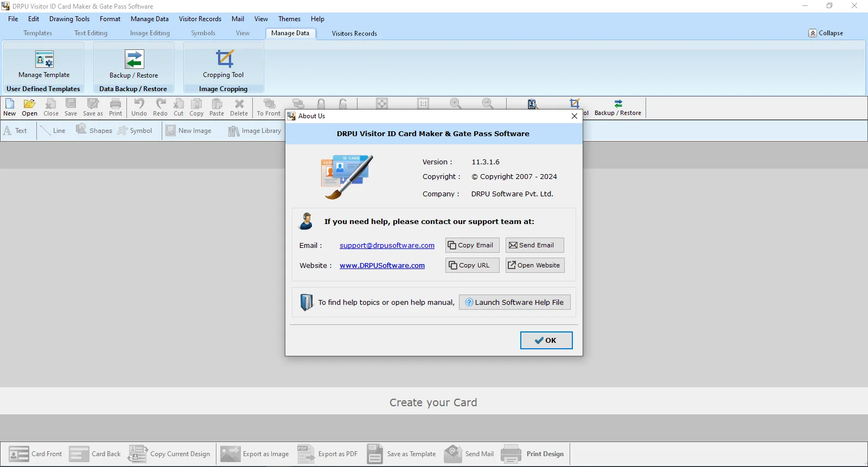Click the Save toolbar icon
Viewport: 868px width, 467px height.
(x=71, y=107)
